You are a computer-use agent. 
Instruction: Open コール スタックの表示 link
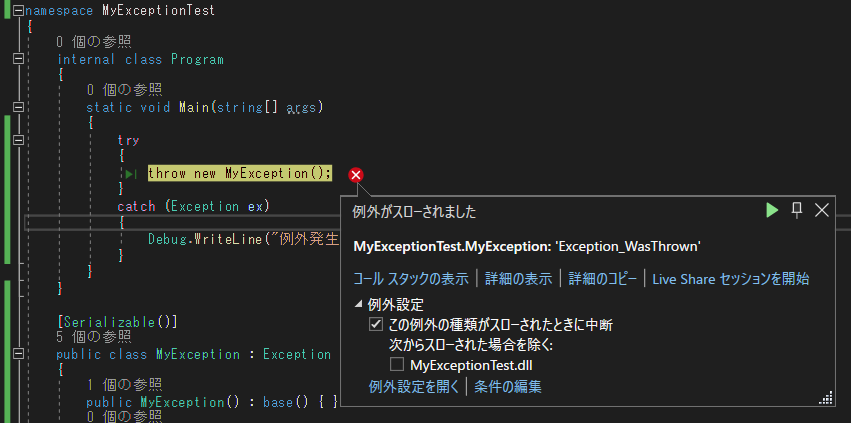[x=410, y=279]
